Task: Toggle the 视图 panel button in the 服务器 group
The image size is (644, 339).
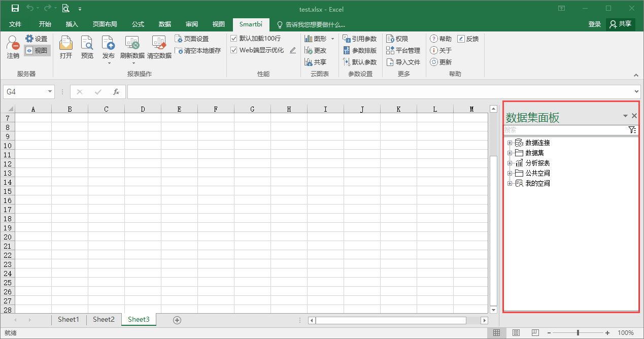Action: tap(37, 50)
